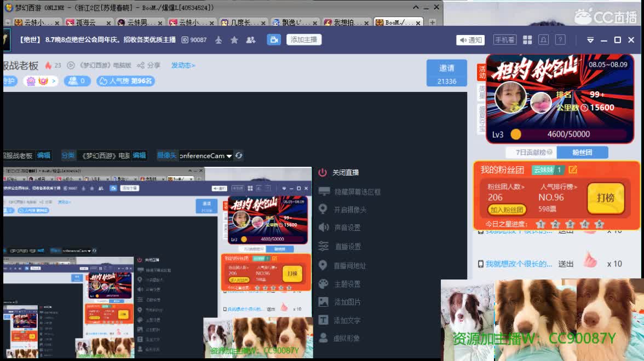Favorite the channel with the star icon
This screenshot has height=361, width=644.
click(234, 40)
